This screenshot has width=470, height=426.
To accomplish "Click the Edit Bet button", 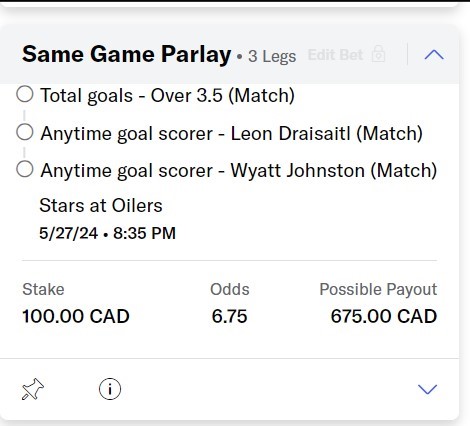I will click(x=335, y=55).
